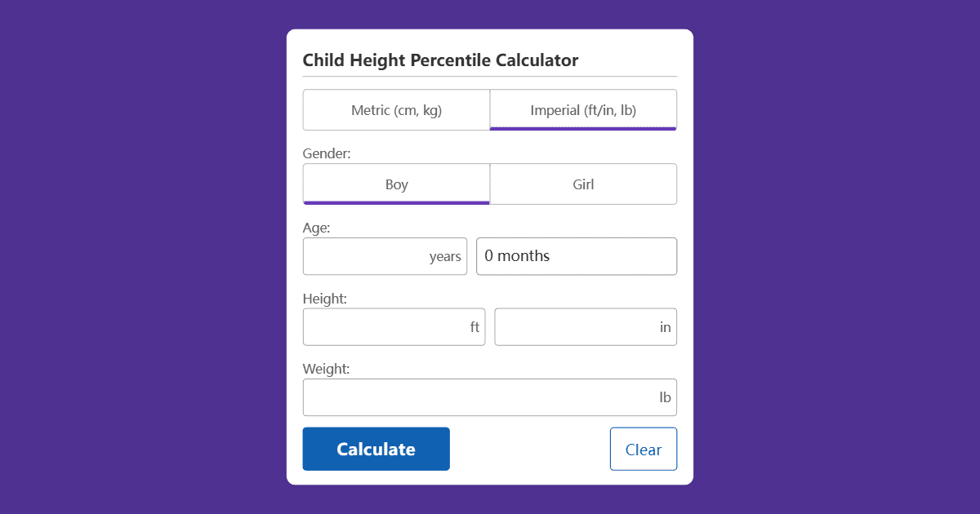Switch to Imperial (ft/in, lb) units
The height and width of the screenshot is (514, 980).
[583, 109]
